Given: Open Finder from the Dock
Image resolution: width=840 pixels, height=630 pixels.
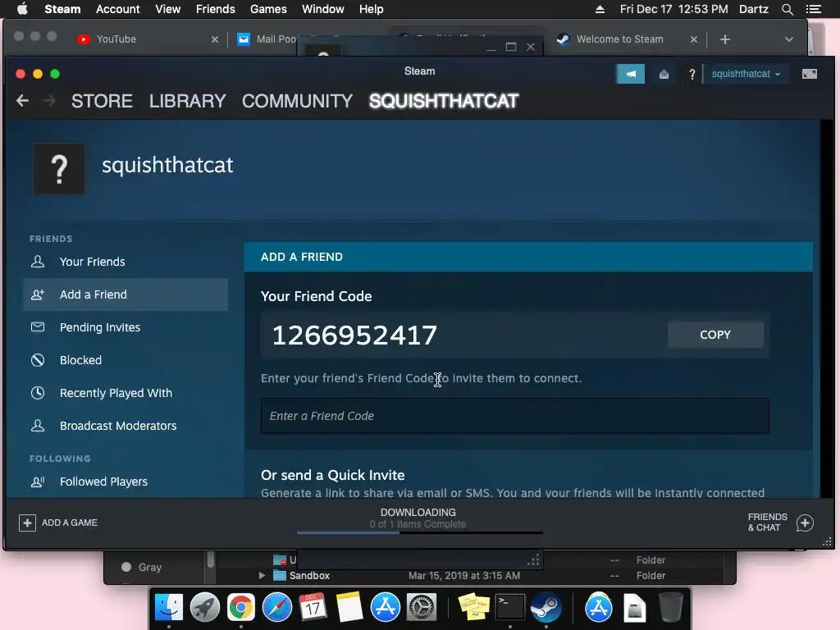Looking at the screenshot, I should 169,607.
